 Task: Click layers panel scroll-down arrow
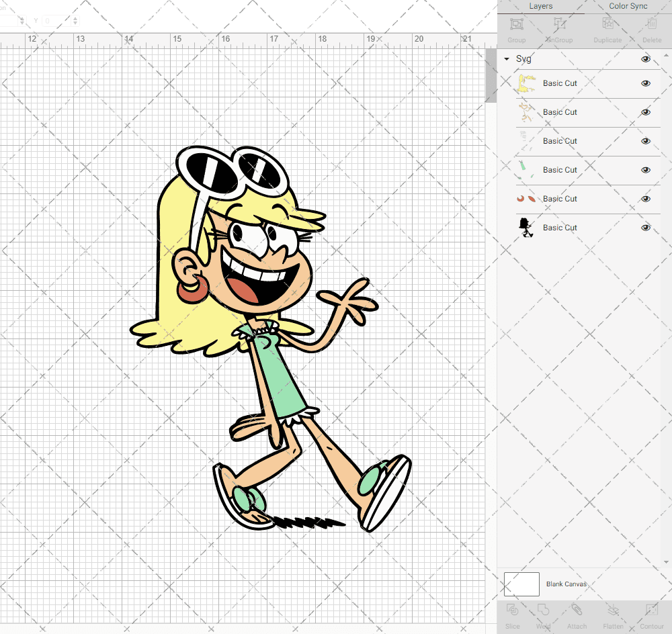[665, 562]
